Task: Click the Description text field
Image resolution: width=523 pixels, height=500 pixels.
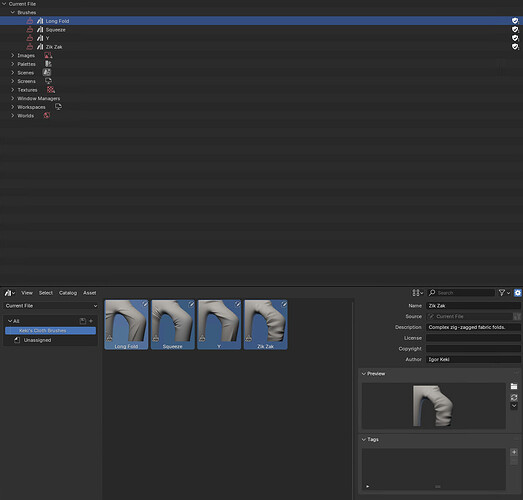Action: point(473,327)
